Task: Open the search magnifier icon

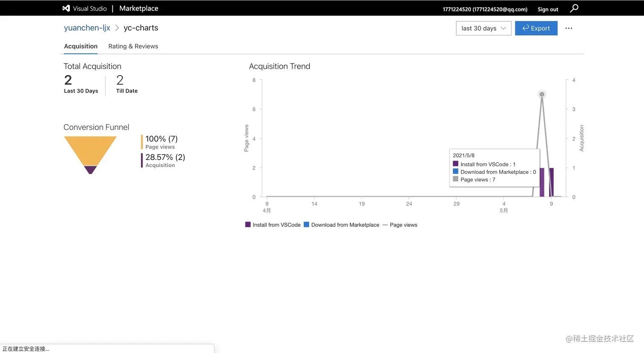Action: tap(574, 8)
